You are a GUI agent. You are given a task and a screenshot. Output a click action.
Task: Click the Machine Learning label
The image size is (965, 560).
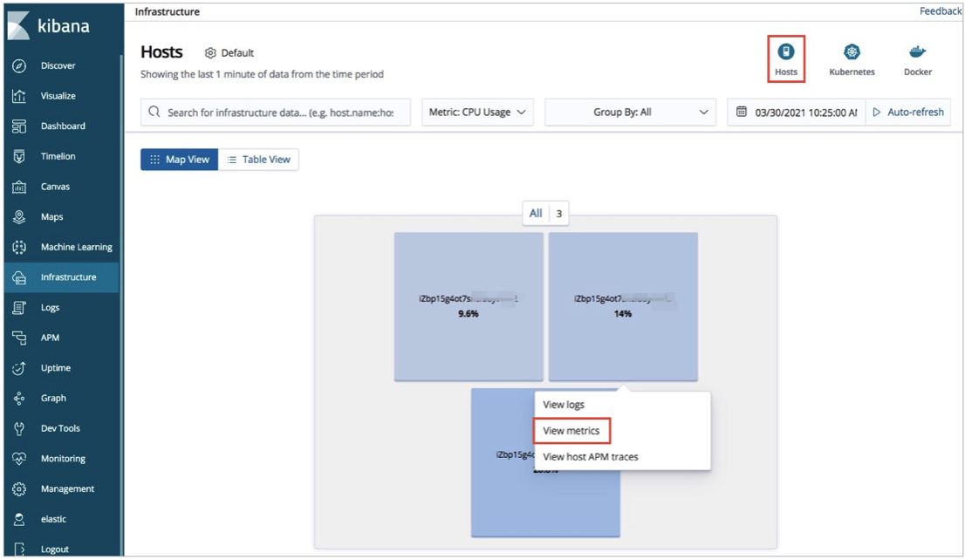77,247
